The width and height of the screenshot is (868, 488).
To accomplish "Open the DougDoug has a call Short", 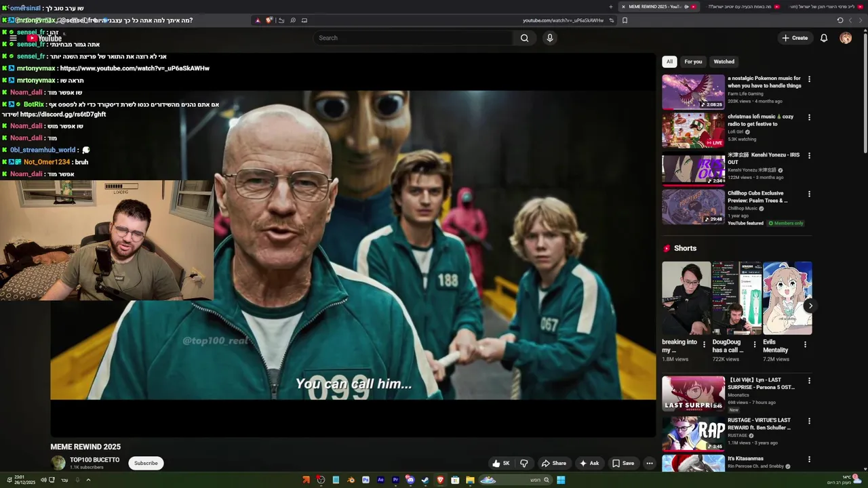I will 737,298.
